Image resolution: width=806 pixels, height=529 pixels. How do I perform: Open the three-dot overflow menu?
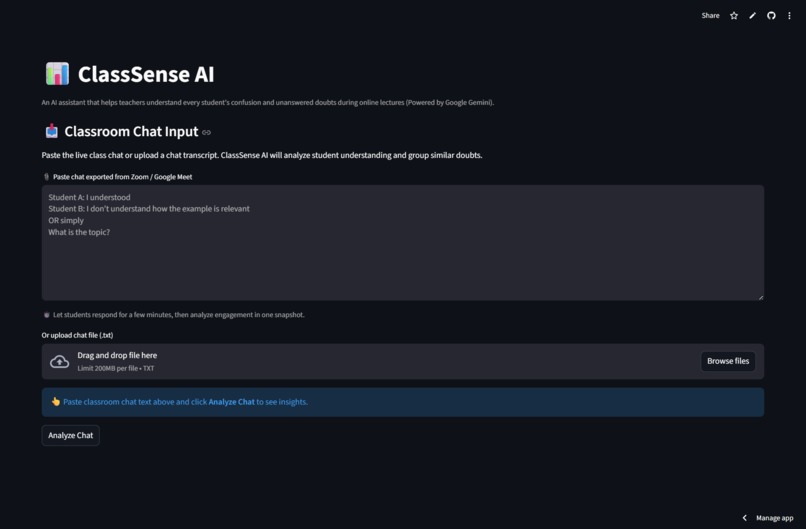[x=790, y=16]
